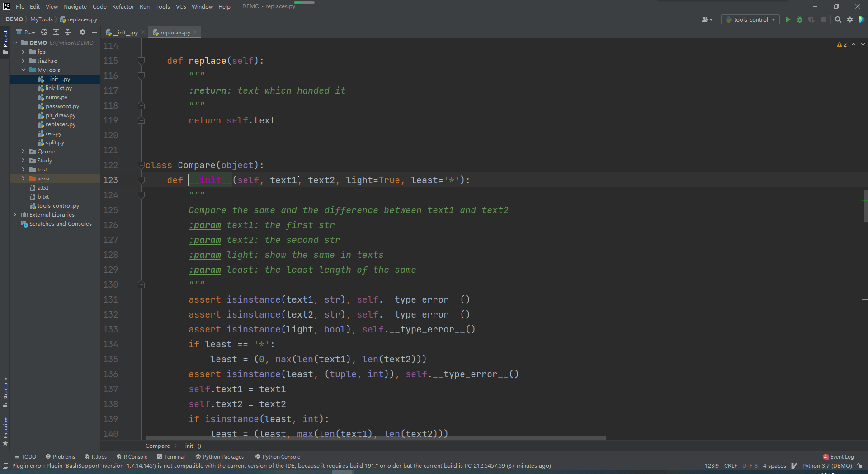Viewport: 868px width, 474px height.
Task: Jump to previous highlighted error arrow
Action: point(854,44)
